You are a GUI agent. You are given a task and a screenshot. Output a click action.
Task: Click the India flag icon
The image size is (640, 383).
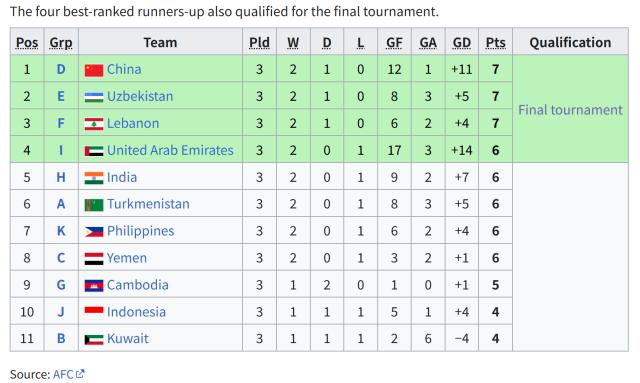(x=94, y=178)
